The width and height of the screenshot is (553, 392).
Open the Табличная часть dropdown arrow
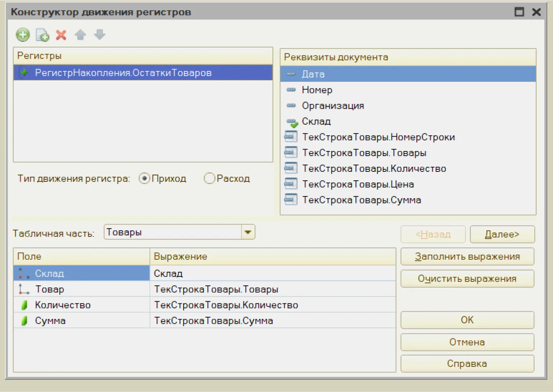pyautogui.click(x=248, y=232)
